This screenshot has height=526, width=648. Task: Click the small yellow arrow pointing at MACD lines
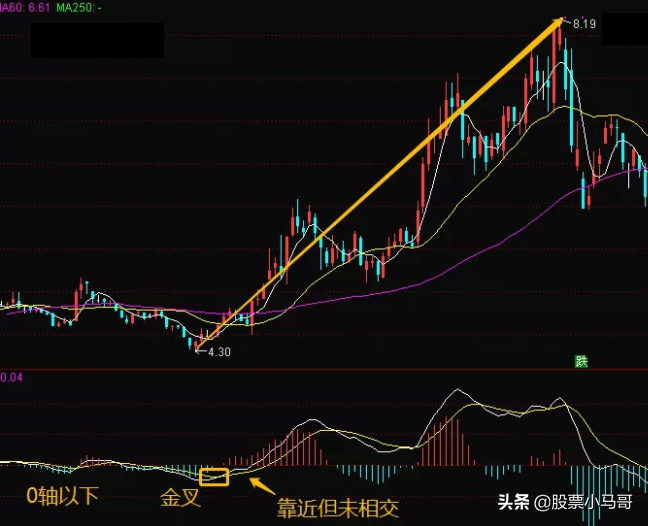coord(262,486)
